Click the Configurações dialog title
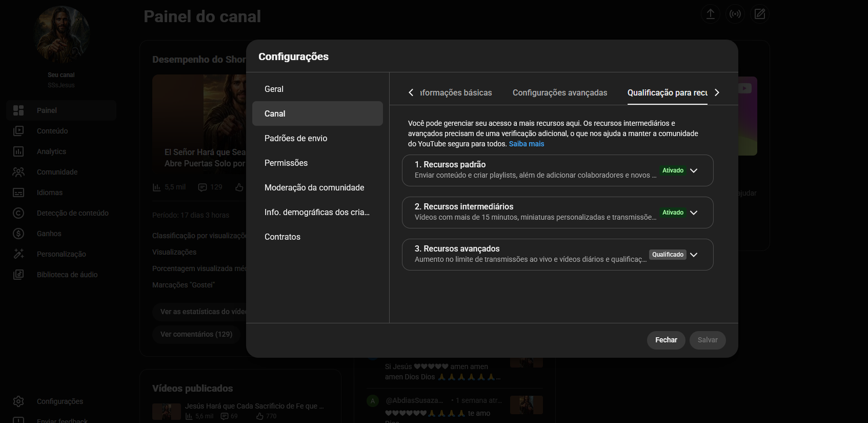The width and height of the screenshot is (868, 423). (x=293, y=56)
